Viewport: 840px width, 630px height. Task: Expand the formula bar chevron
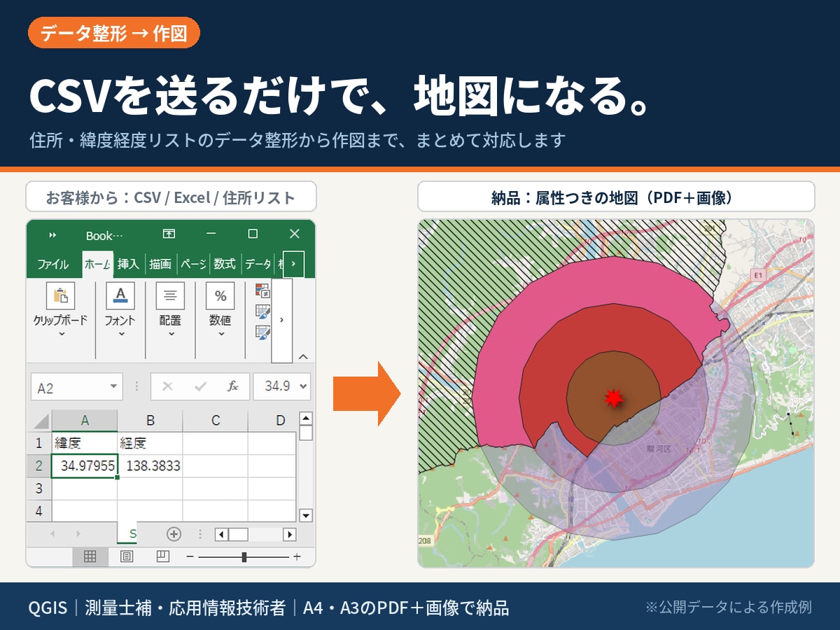pos(303,386)
